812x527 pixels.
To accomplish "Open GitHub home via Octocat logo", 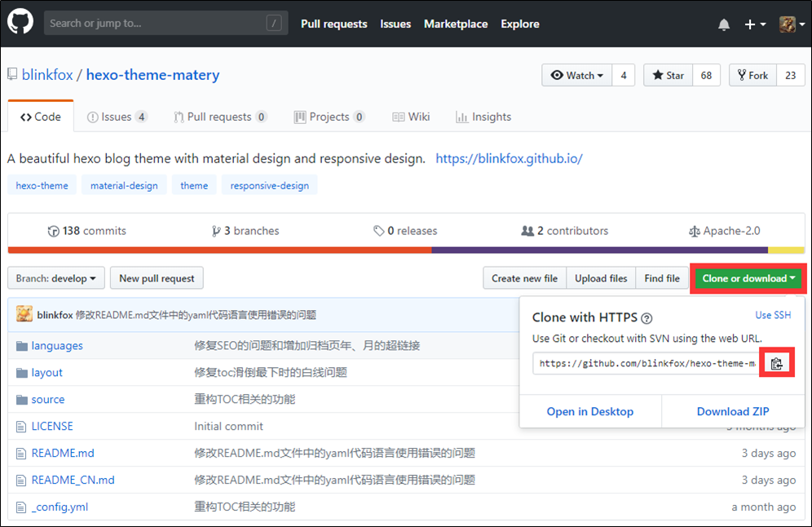I will tap(20, 23).
